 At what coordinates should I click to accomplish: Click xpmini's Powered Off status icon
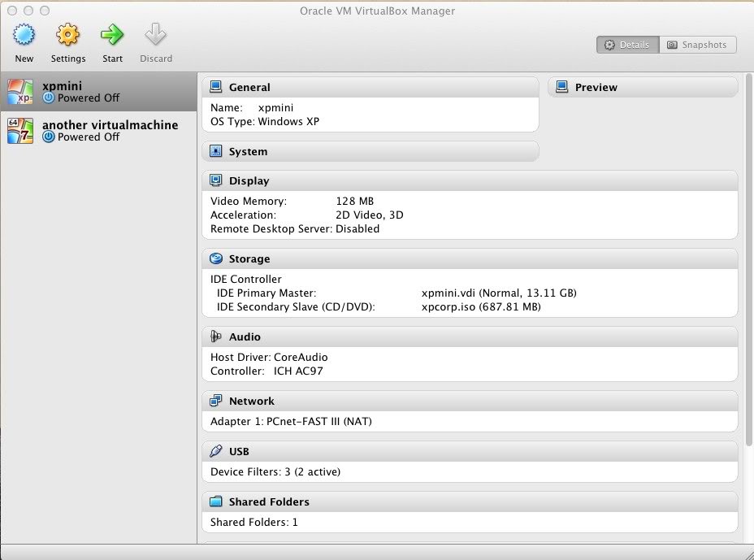49,98
